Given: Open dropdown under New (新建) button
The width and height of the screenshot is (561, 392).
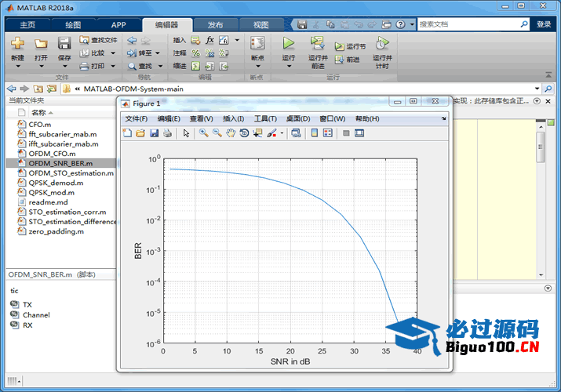Looking at the screenshot, I should (x=18, y=66).
